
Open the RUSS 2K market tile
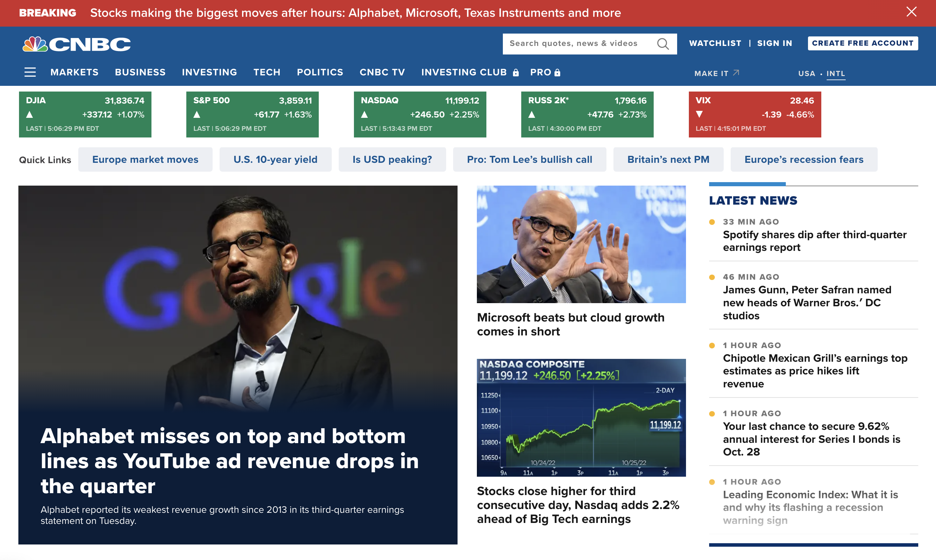(x=587, y=114)
